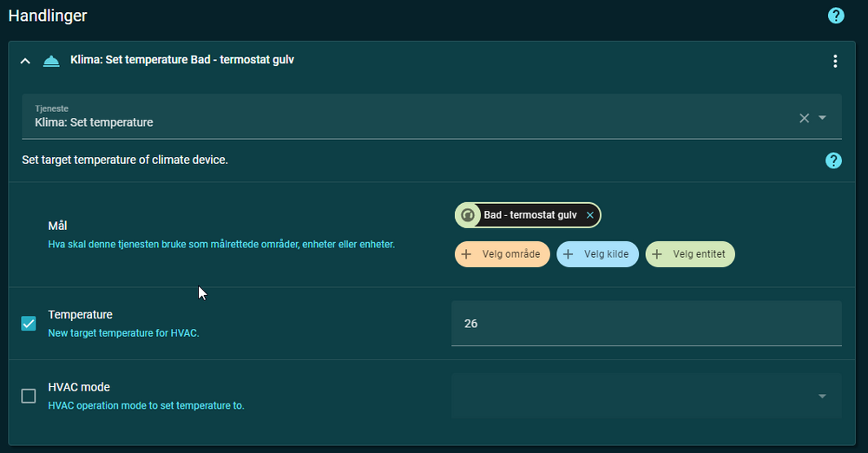868x453 pixels.
Task: Select the Bad - termostat gulv chip label
Action: point(529,215)
